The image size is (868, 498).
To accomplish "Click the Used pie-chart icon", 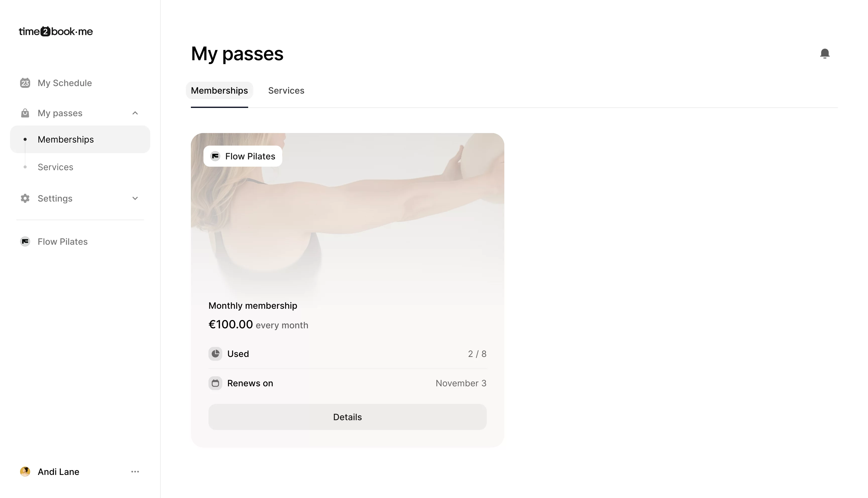I will (215, 354).
